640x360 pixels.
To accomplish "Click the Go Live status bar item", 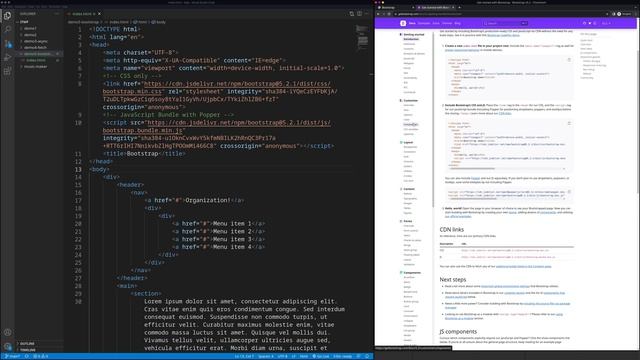I will pyautogui.click(x=321, y=356).
